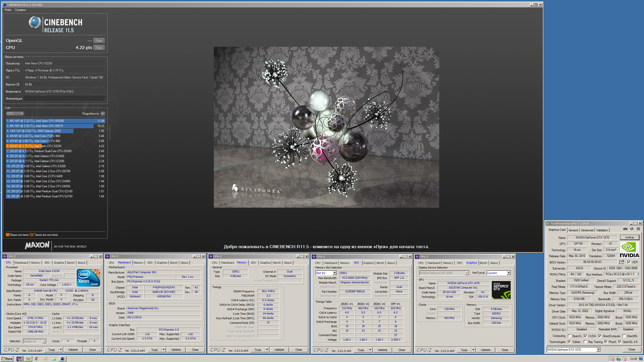This screenshot has width=644, height=362.
Task: Toggle the DirectML checkbox
Action: pyautogui.click(x=624, y=336)
